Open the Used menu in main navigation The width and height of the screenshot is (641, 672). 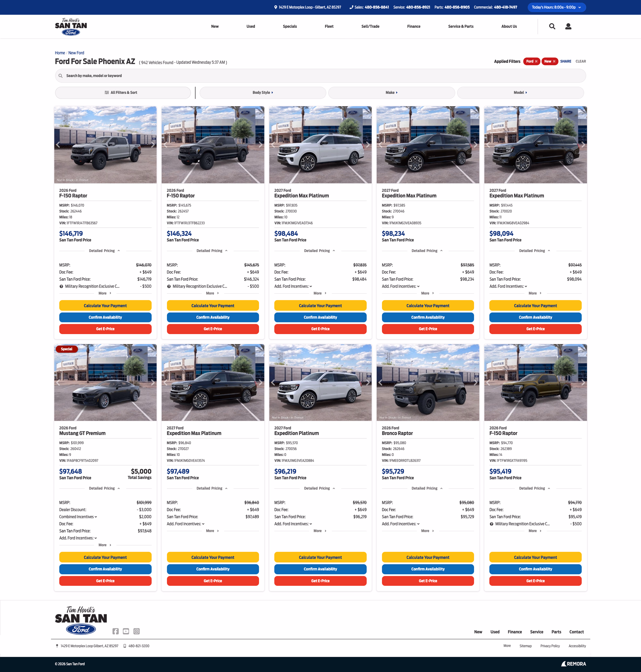click(x=251, y=26)
